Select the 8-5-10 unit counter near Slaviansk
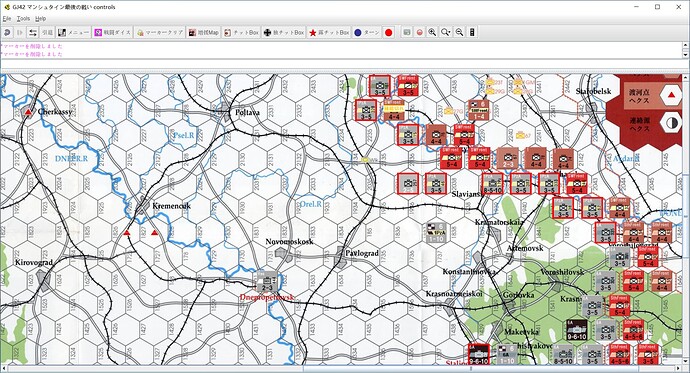The width and height of the screenshot is (690, 373). click(492, 183)
